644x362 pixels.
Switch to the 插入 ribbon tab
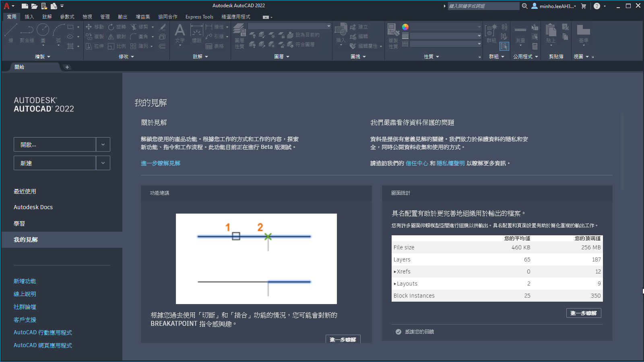29,17
